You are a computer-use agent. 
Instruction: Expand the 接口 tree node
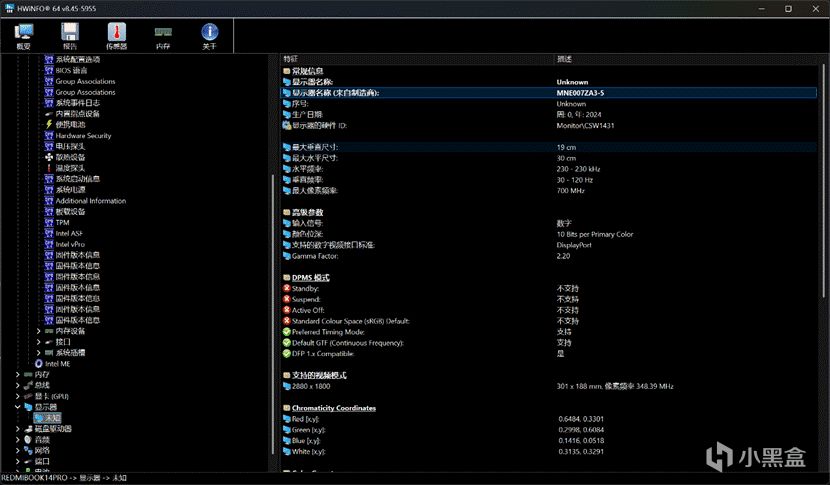pyautogui.click(x=39, y=342)
